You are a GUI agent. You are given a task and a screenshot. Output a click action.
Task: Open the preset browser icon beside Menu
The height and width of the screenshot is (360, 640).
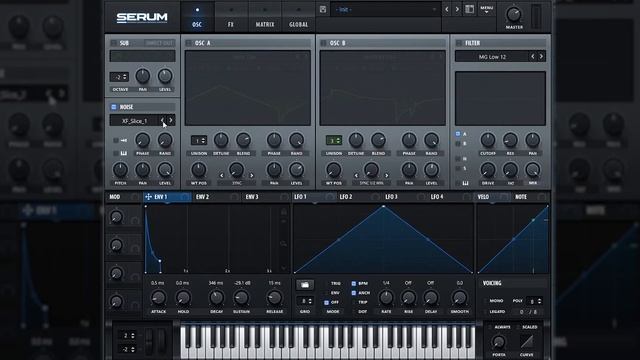pos(469,9)
